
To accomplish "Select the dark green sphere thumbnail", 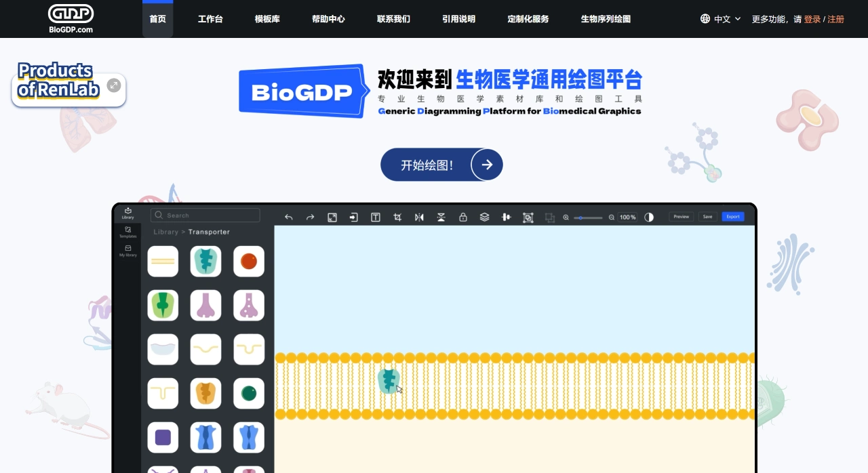I will coord(248,394).
